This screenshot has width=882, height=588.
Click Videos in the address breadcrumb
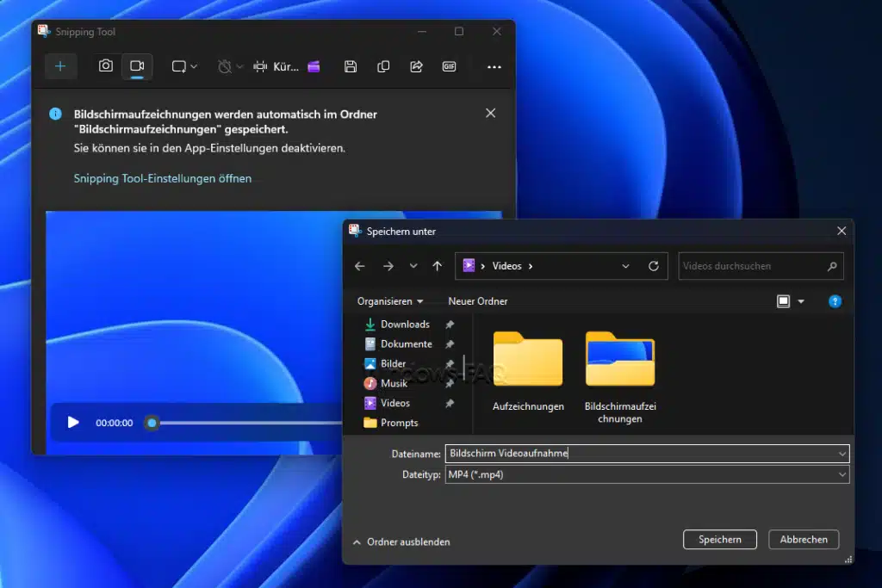(506, 266)
